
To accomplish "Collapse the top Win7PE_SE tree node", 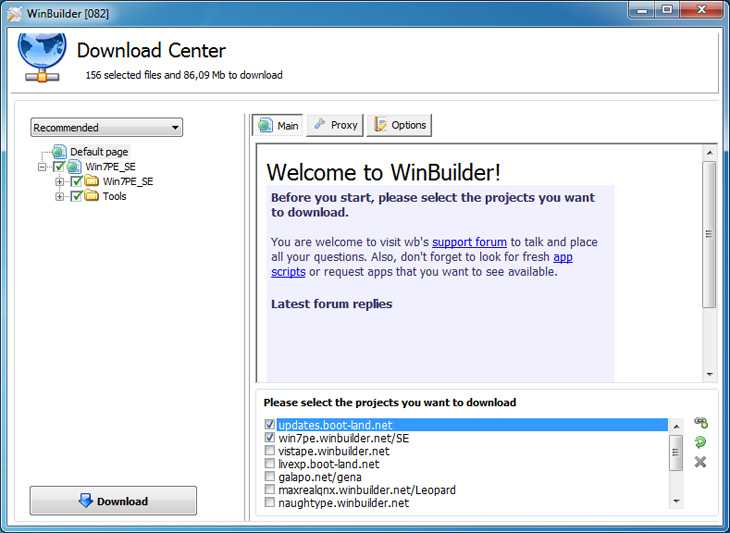I will click(x=42, y=167).
